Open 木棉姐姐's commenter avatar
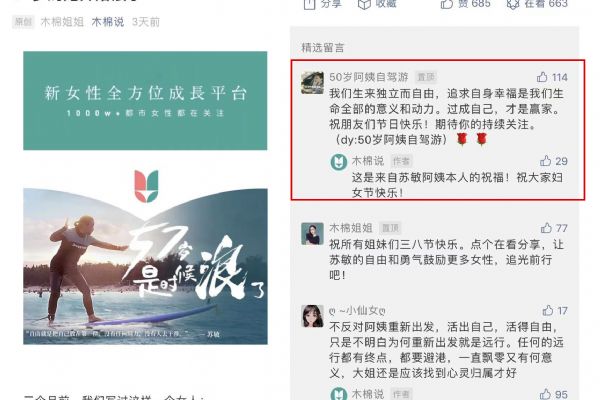 click(x=312, y=233)
